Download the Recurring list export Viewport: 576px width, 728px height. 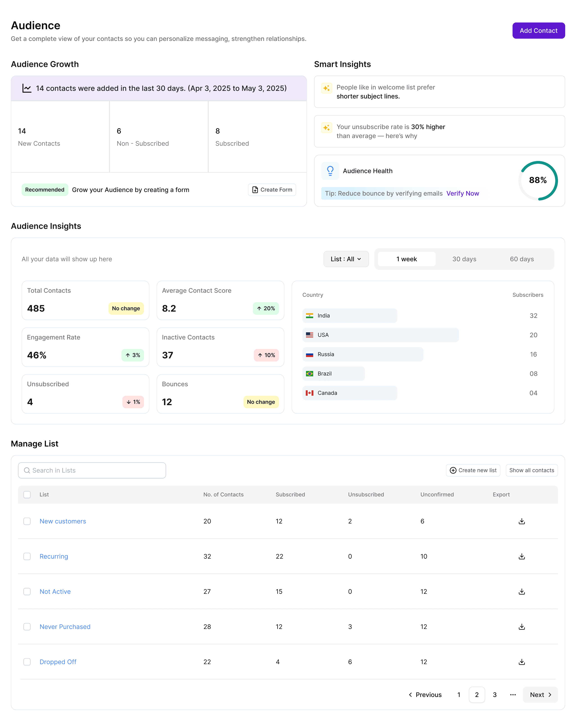[x=521, y=556]
